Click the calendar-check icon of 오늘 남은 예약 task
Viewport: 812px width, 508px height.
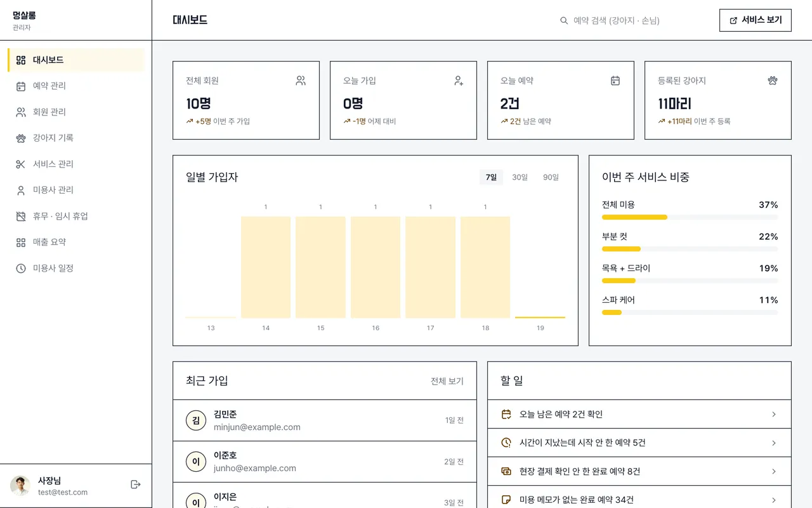[x=506, y=414]
